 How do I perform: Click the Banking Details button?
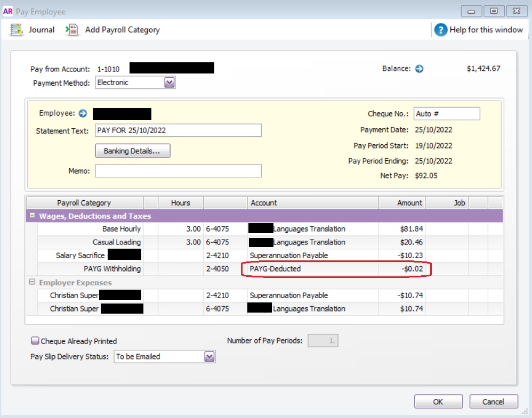[x=133, y=151]
